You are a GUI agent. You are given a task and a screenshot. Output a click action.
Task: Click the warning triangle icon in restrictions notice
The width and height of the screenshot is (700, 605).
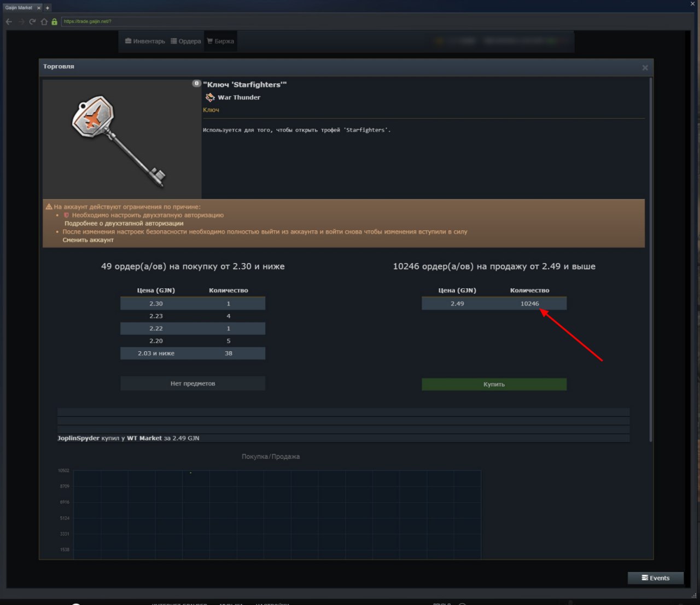49,207
